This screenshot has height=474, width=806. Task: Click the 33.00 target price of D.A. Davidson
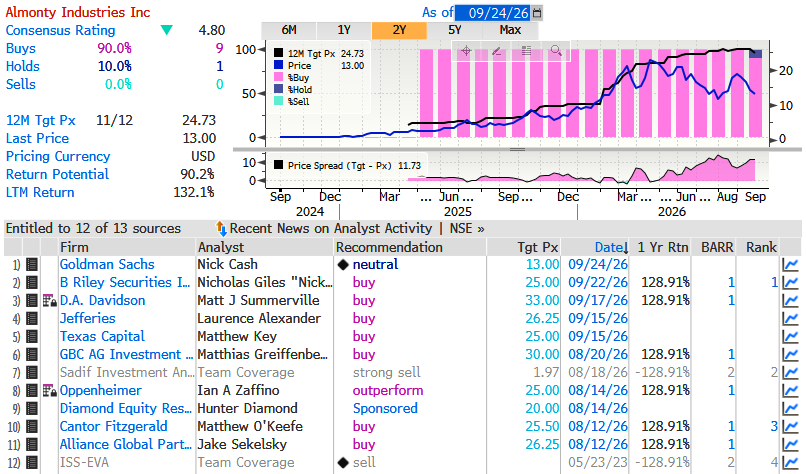click(542, 300)
